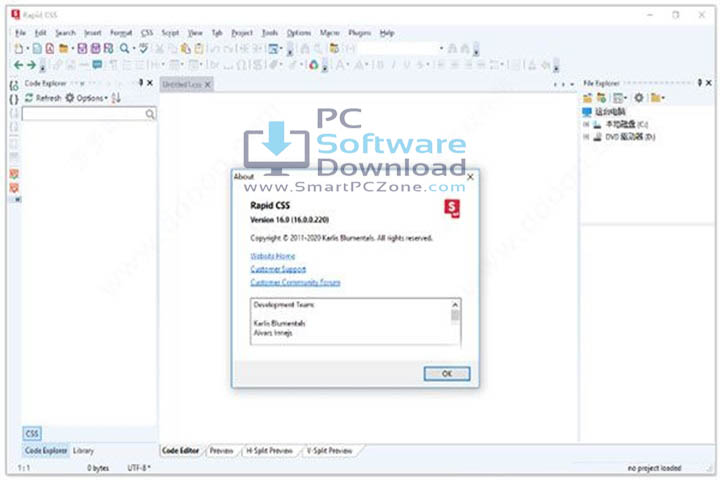Click the first folder icon in File Explorer toolbar

click(588, 97)
